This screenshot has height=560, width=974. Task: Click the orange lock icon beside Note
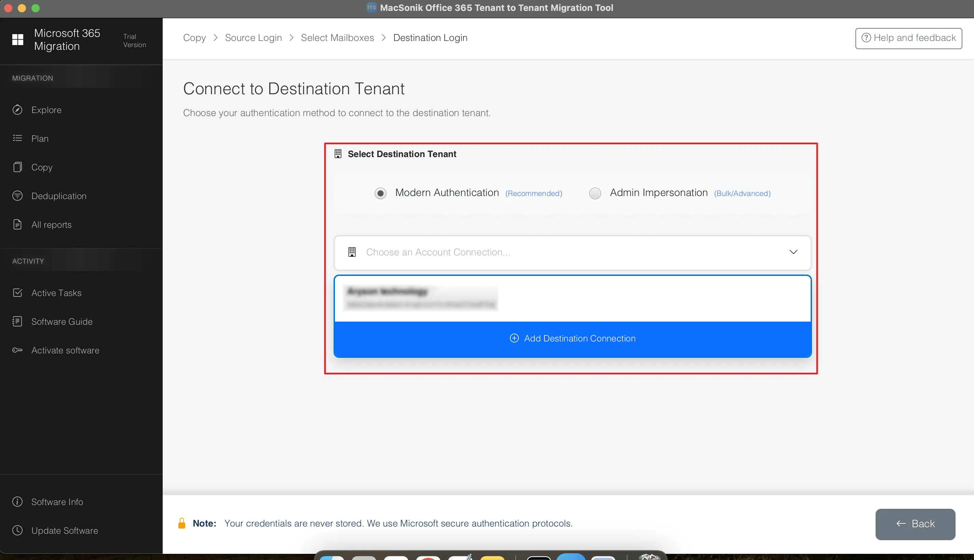[181, 523]
